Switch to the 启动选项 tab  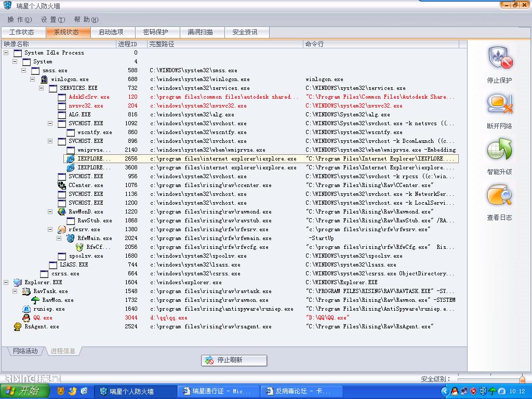(111, 32)
